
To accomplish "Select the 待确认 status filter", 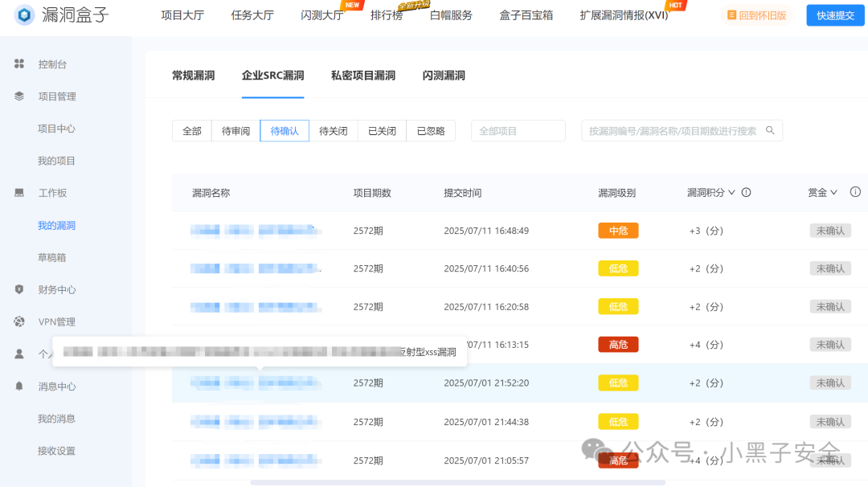I will (285, 131).
